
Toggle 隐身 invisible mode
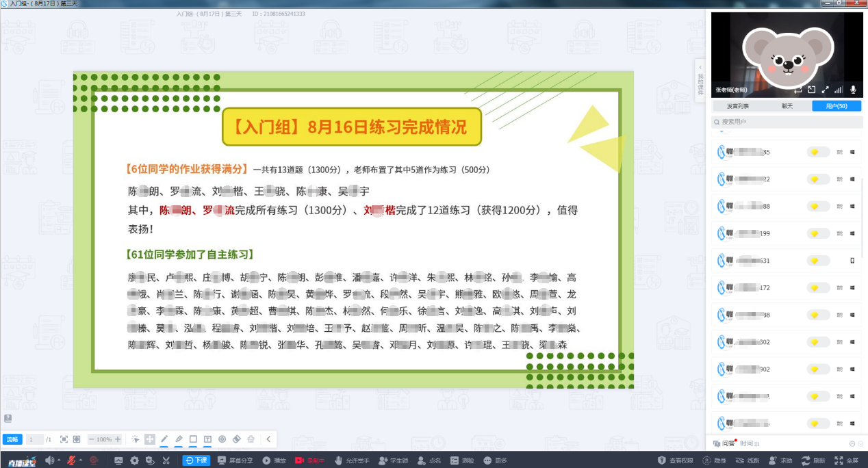click(x=715, y=460)
